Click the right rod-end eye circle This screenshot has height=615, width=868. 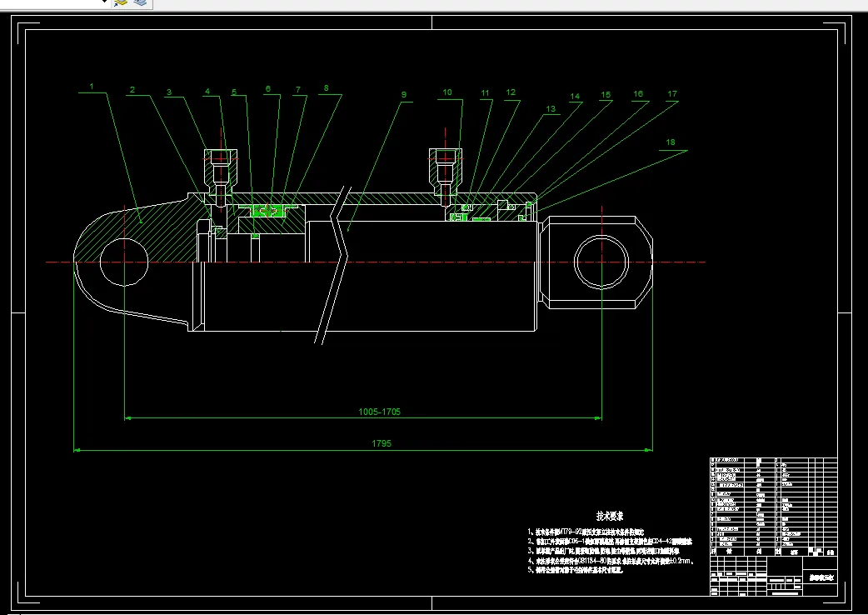[601, 262]
